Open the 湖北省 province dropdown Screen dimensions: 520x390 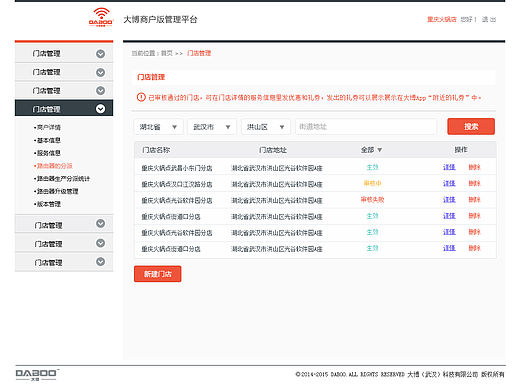[x=158, y=127]
